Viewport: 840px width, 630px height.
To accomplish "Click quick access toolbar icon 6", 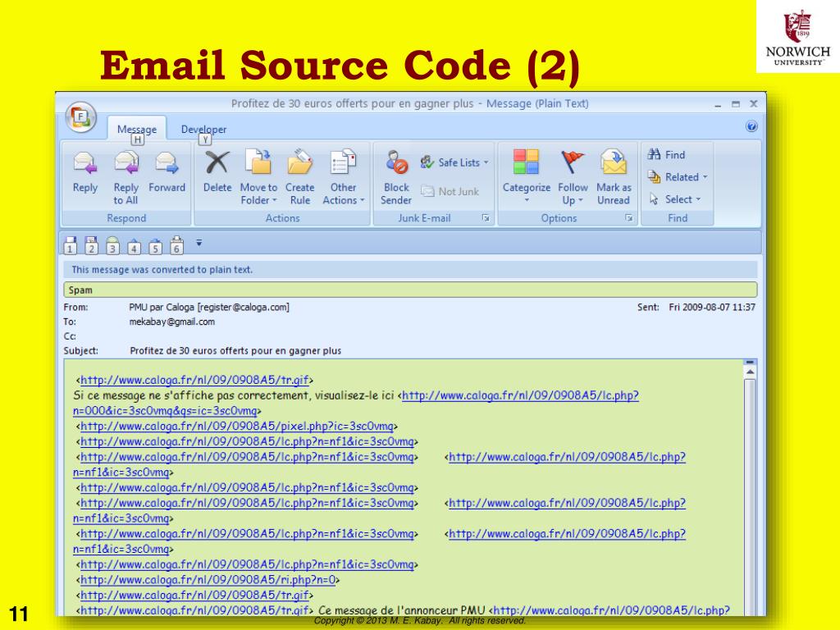I will click(x=177, y=245).
